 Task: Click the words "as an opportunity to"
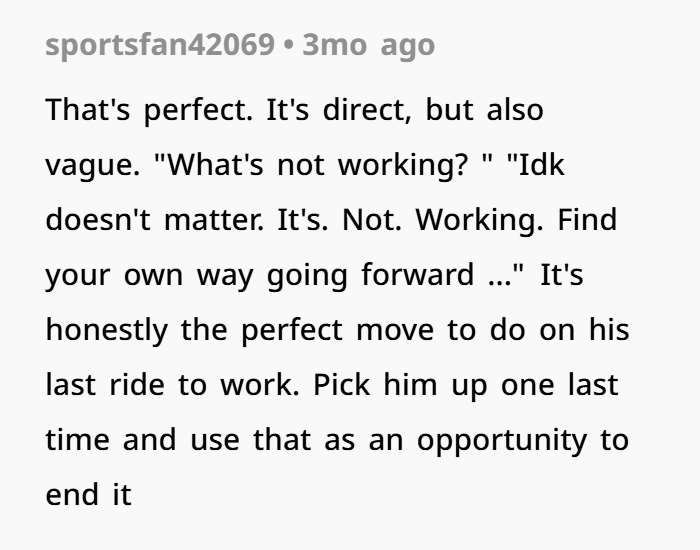pyautogui.click(x=477, y=440)
